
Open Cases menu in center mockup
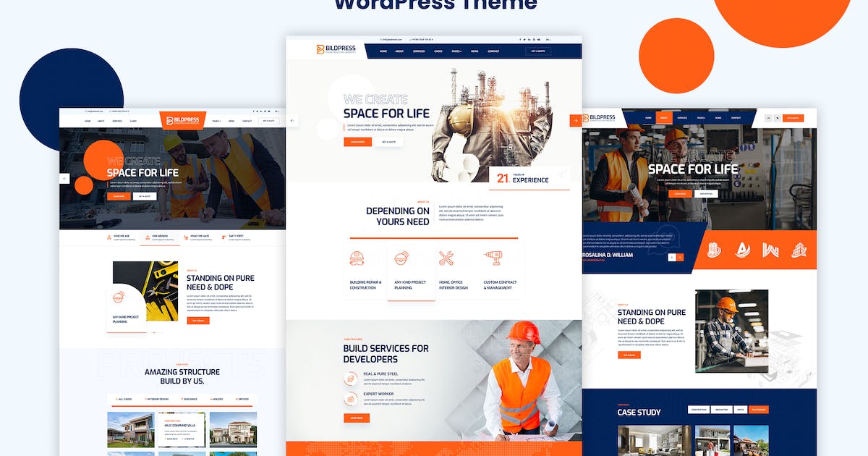[438, 51]
